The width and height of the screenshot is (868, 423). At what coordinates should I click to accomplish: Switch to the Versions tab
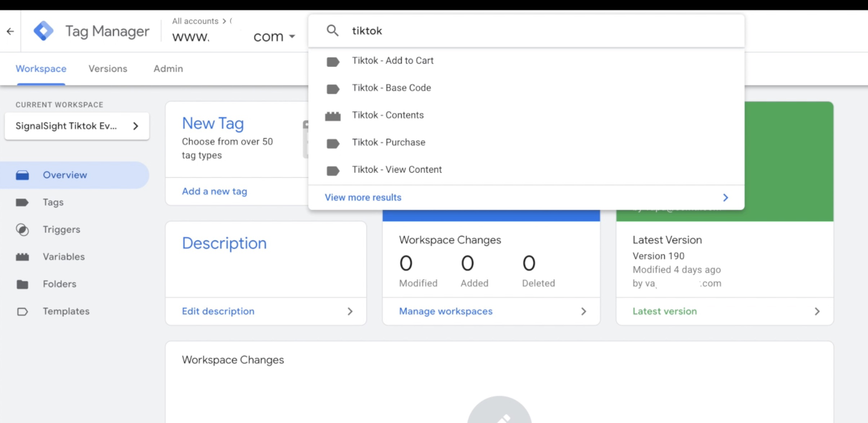108,68
